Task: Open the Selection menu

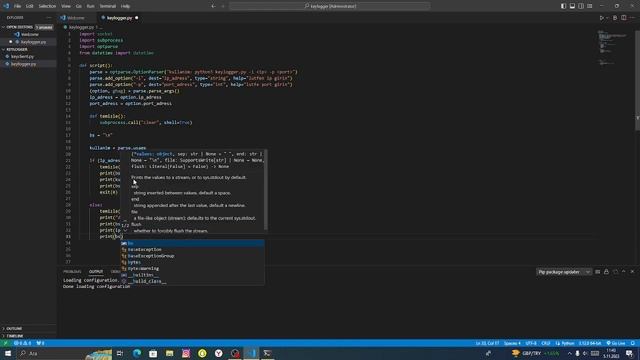Action: coord(47,6)
